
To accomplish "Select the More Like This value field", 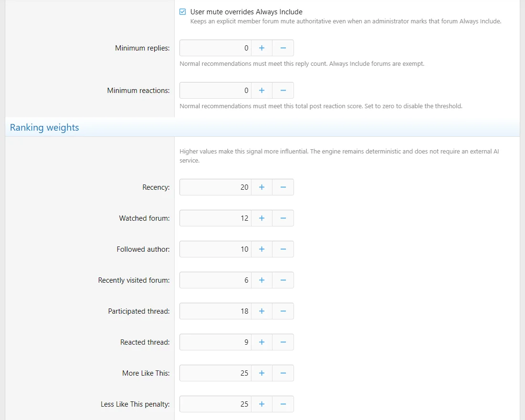I will pyautogui.click(x=215, y=373).
